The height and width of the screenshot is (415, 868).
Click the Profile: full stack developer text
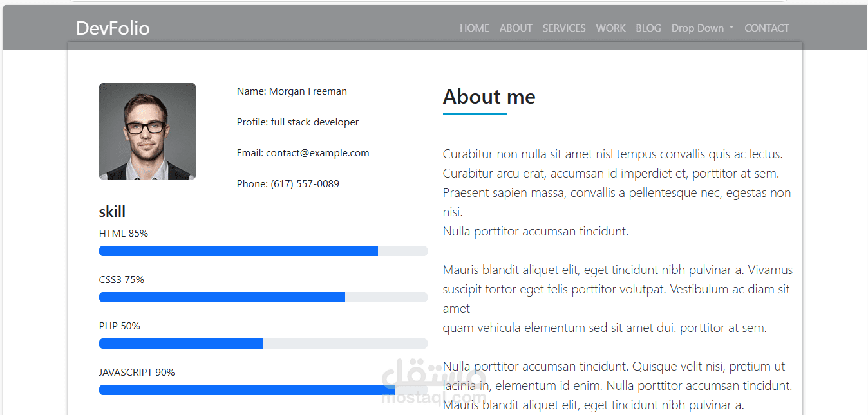[297, 122]
